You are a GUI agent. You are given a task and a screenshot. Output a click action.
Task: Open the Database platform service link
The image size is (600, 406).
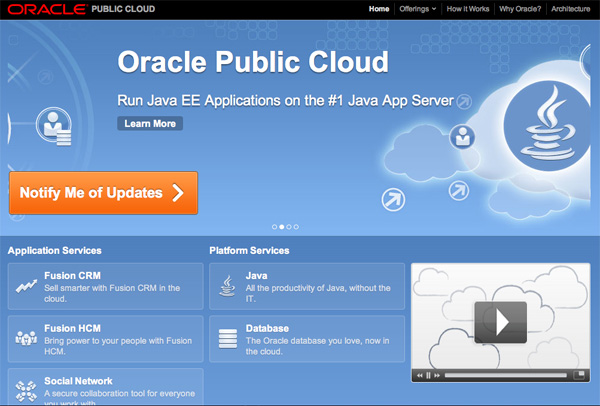point(307,339)
